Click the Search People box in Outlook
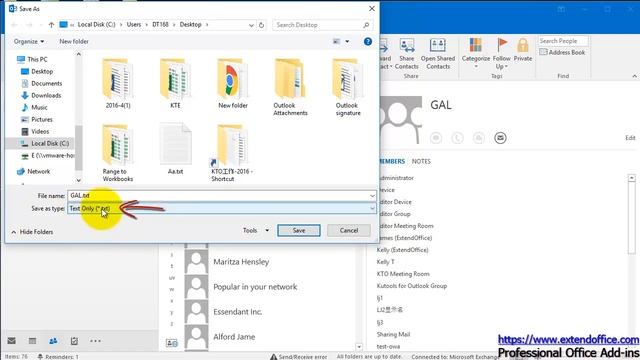 (563, 41)
